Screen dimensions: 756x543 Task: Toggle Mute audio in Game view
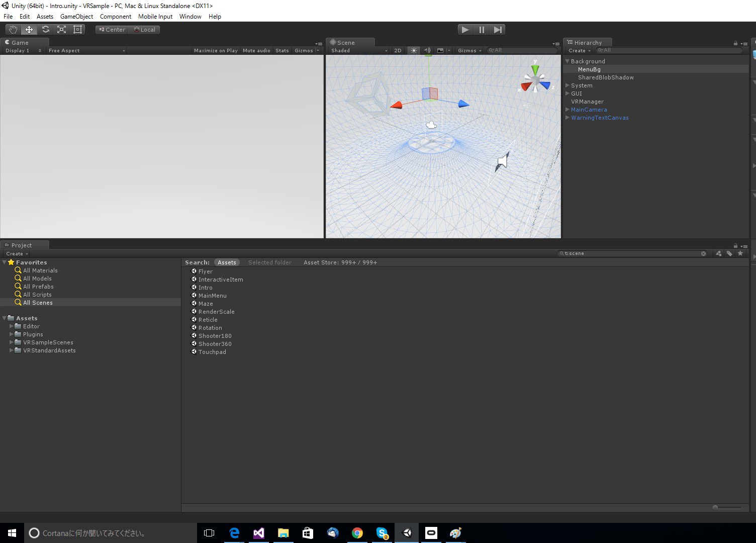pyautogui.click(x=256, y=51)
